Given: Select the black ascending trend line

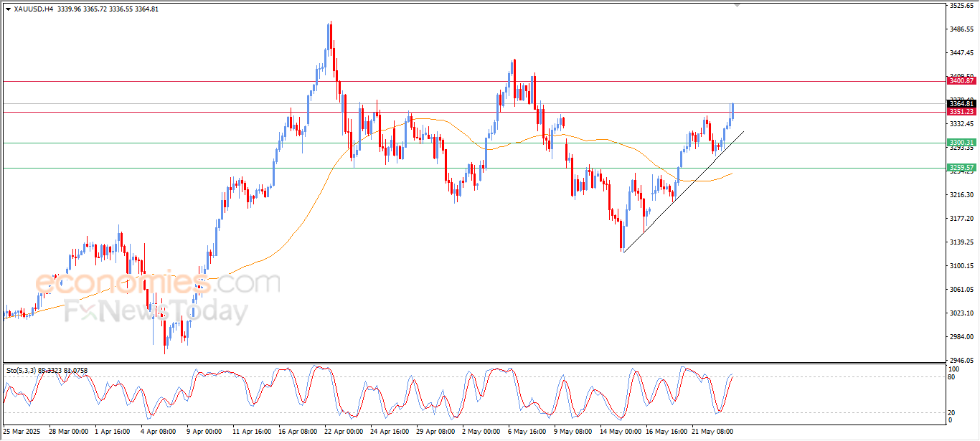Looking at the screenshot, I should click(x=684, y=191).
